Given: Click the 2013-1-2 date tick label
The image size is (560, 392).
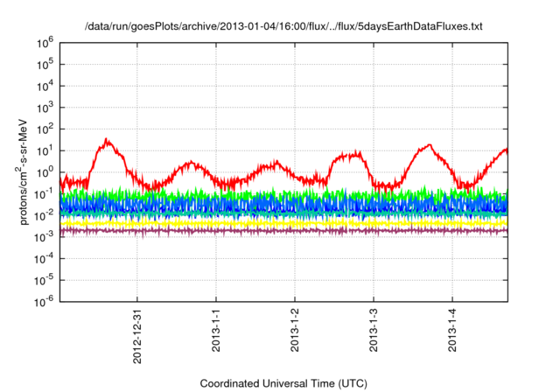Looking at the screenshot, I should pyautogui.click(x=294, y=330).
